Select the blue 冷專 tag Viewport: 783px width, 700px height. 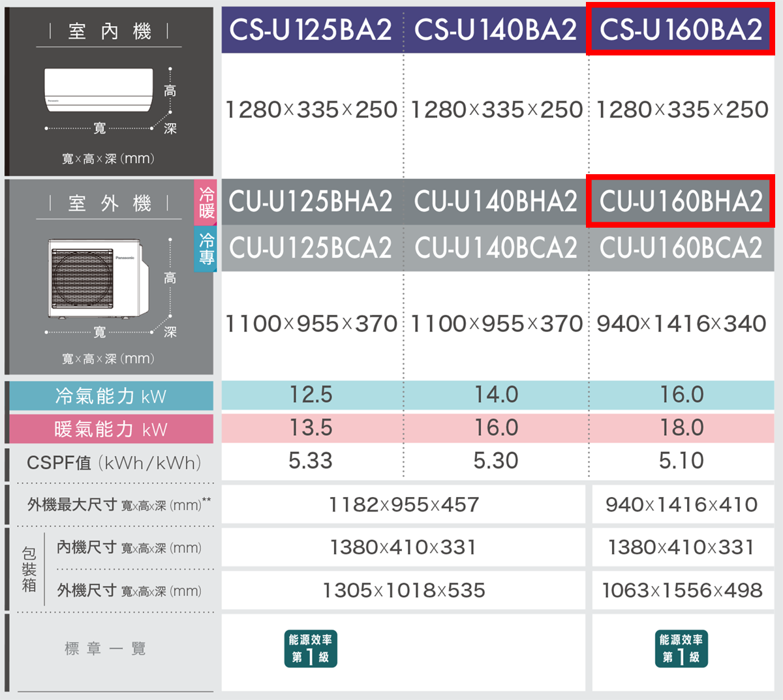click(x=206, y=249)
